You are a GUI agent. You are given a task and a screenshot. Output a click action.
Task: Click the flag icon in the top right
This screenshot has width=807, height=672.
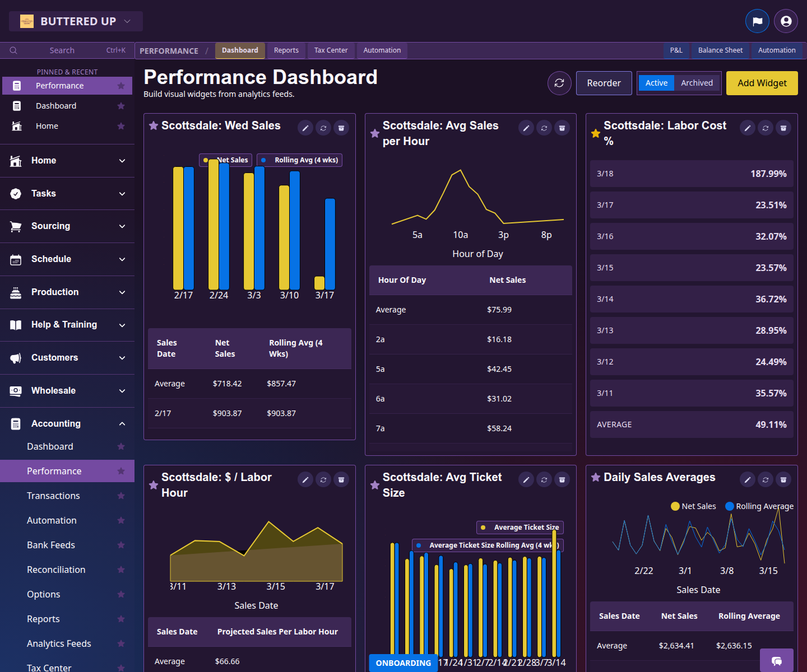pos(758,21)
